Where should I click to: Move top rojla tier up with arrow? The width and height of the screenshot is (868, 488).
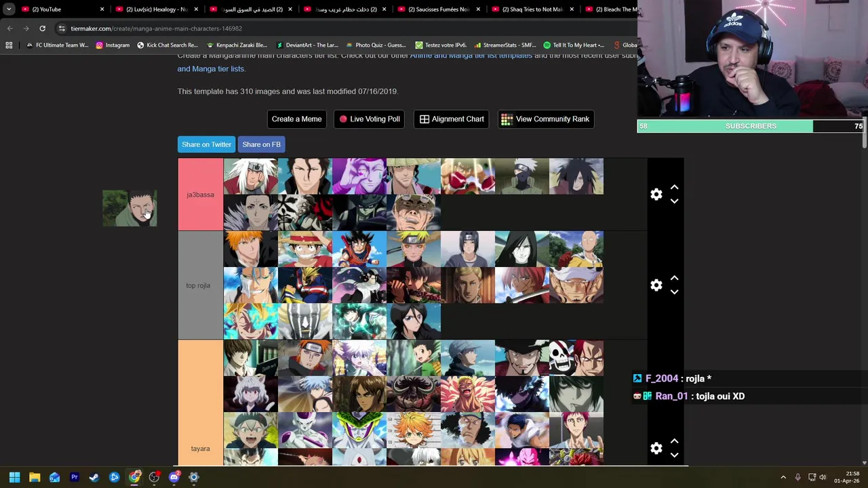[x=674, y=278]
